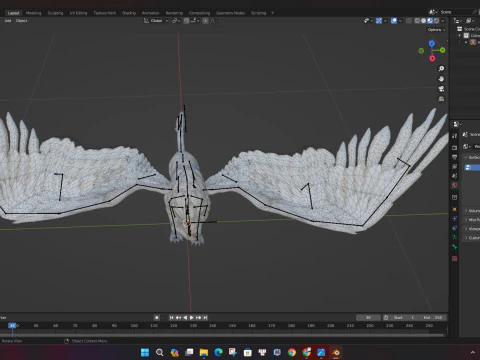Open the Options dropdown in viewport

436,30
